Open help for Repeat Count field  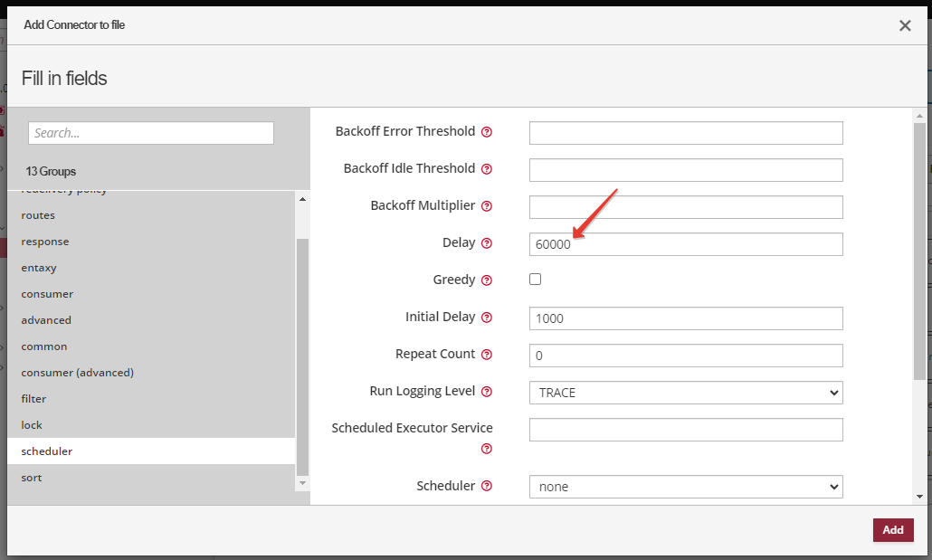click(x=487, y=355)
